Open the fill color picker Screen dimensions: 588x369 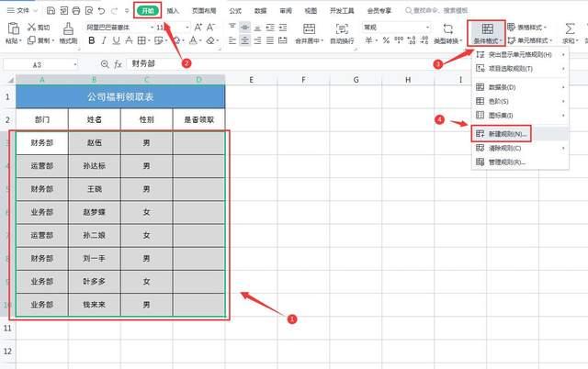pyautogui.click(x=178, y=40)
